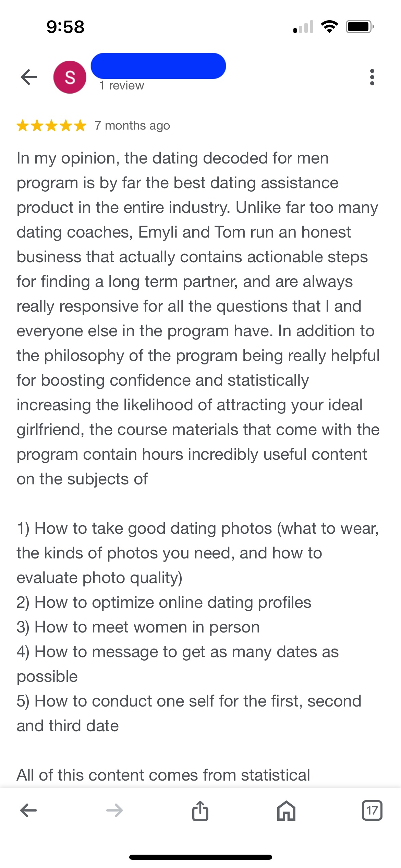Screen dimensions: 401x868
Task: Tap the battery indicator icon
Action: [360, 27]
